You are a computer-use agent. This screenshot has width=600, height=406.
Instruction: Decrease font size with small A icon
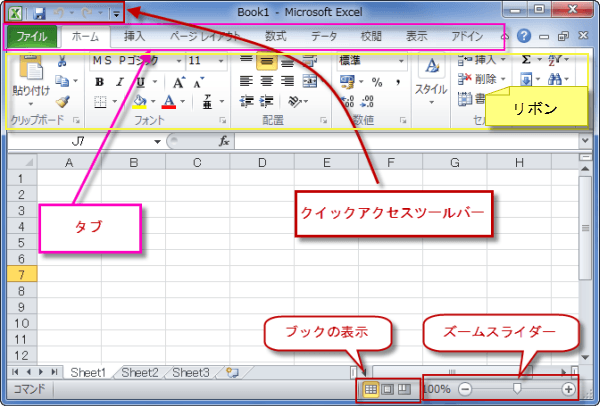click(199, 82)
